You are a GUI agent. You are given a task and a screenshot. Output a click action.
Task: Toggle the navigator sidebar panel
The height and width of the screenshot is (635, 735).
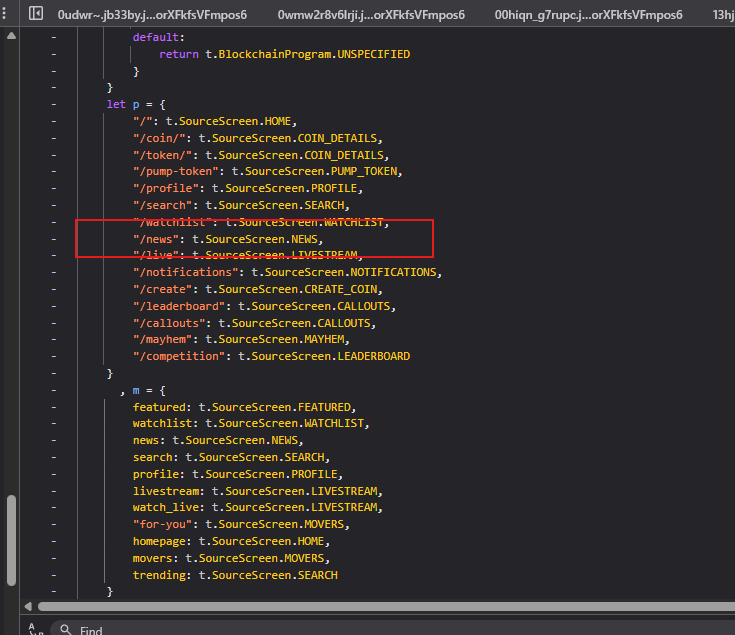point(36,13)
